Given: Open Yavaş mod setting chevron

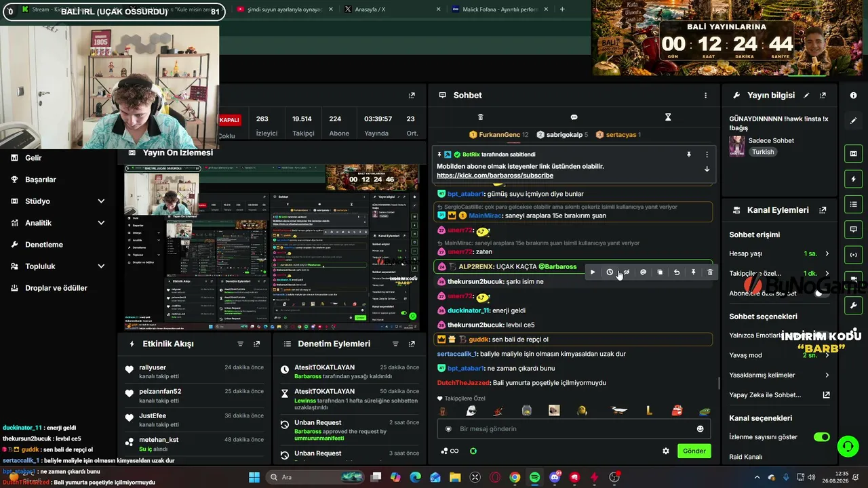Looking at the screenshot, I should 827,355.
